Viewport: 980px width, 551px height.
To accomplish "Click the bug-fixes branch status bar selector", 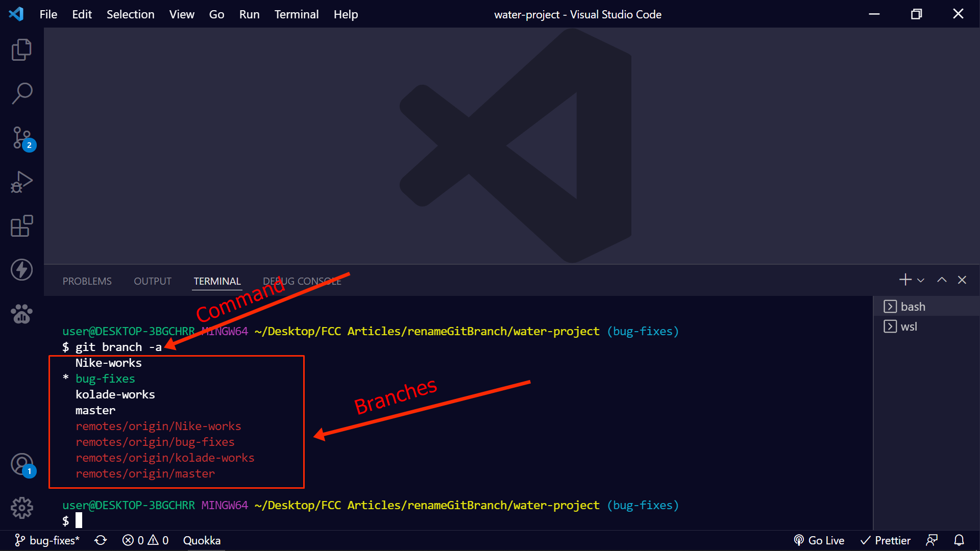I will [47, 540].
